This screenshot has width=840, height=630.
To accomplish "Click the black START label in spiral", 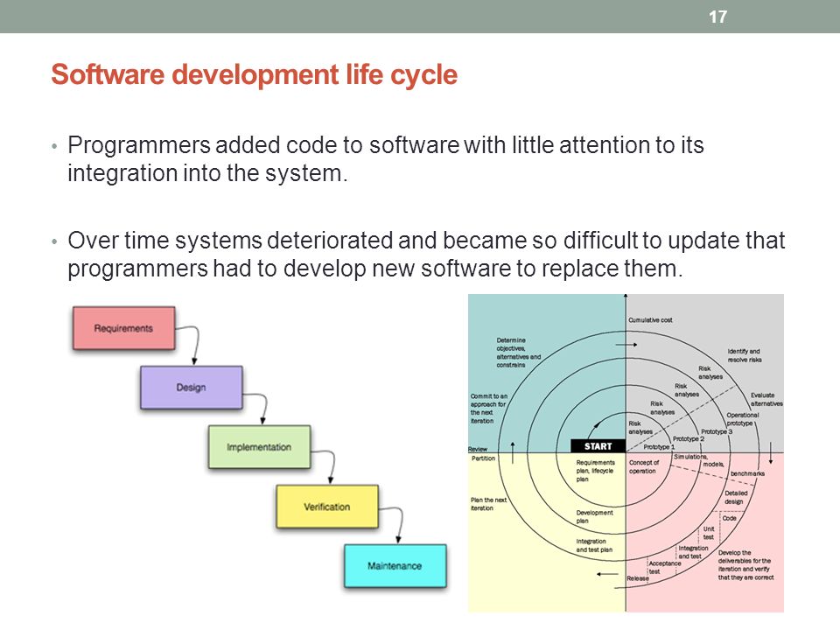I will (x=598, y=445).
